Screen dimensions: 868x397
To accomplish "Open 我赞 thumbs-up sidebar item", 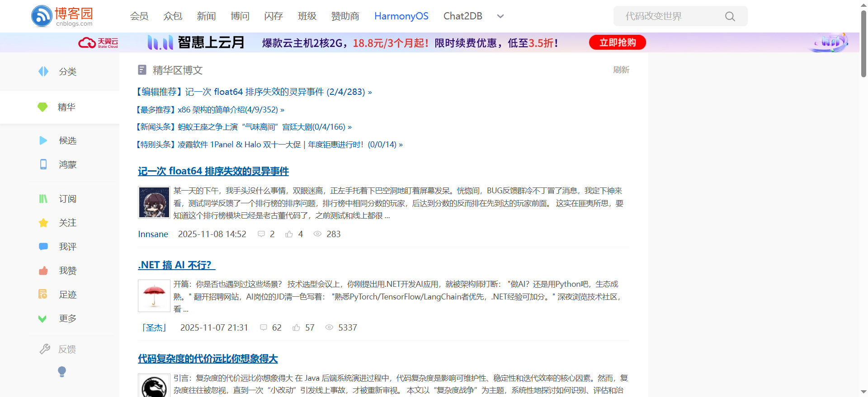I will 43,271.
